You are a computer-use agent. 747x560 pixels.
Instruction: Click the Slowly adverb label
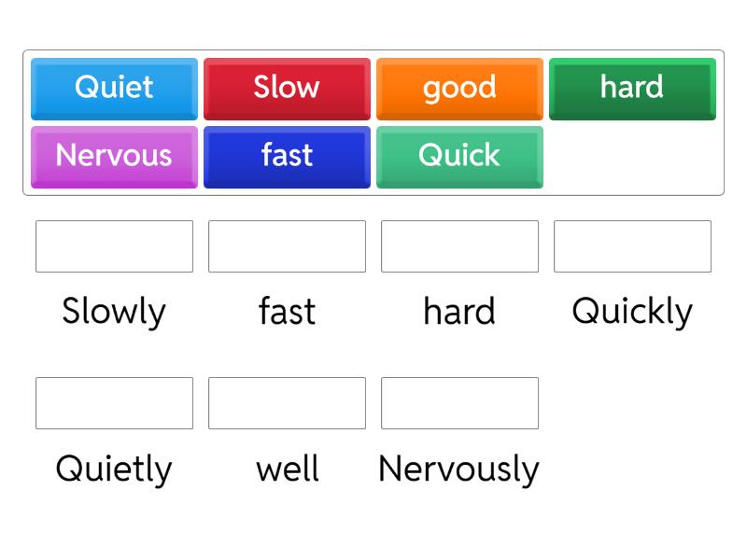click(114, 311)
